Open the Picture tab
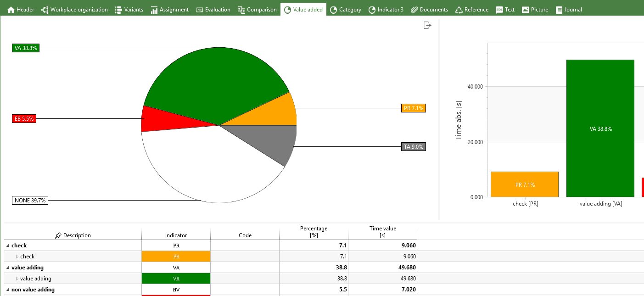Image resolution: width=644 pixels, height=296 pixels. tap(535, 10)
